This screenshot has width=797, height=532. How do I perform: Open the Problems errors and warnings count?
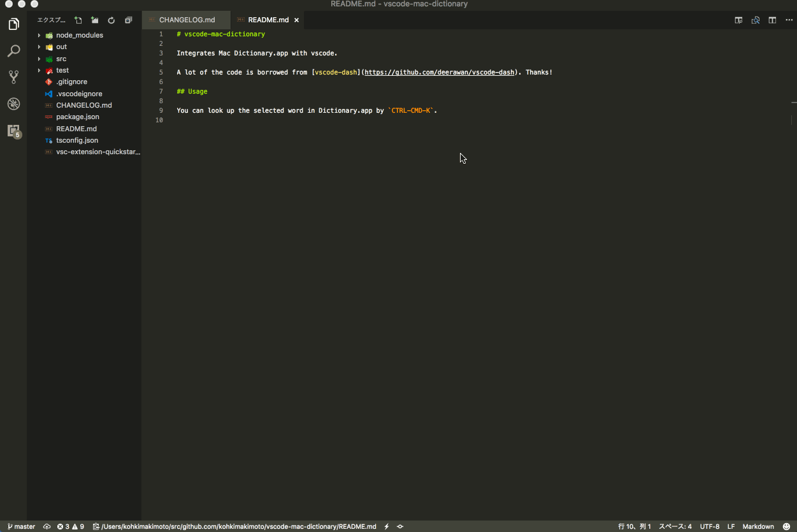70,526
